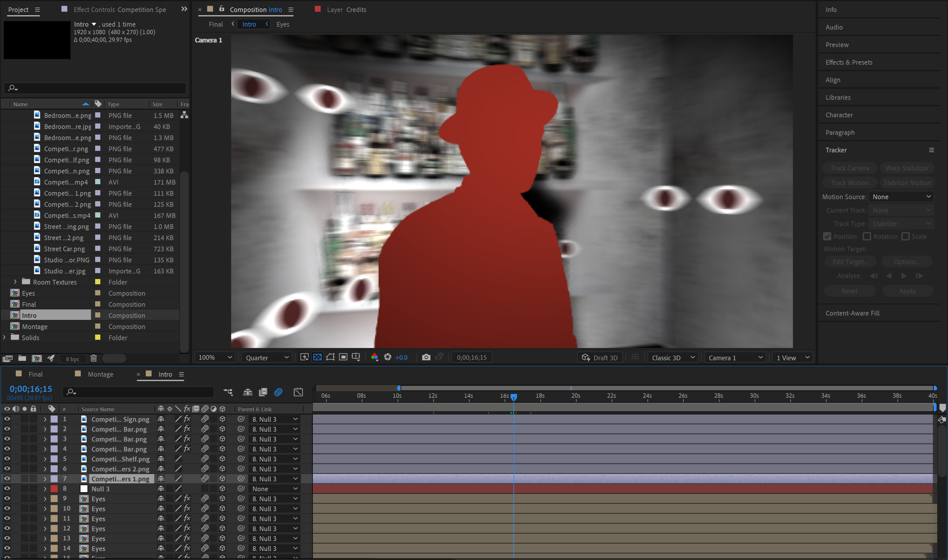
Task: Open Show Channel and Color Management icon
Action: tap(374, 357)
